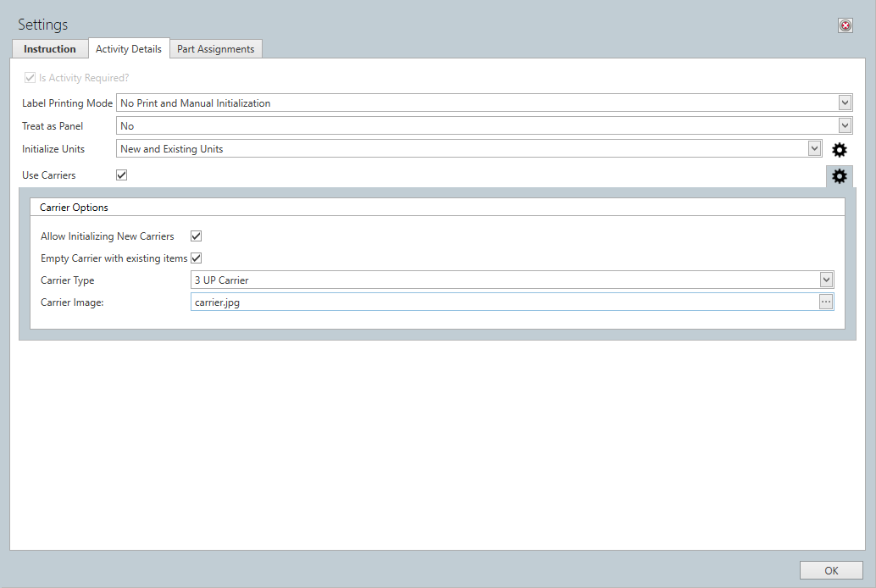Toggle Allow Initializing New Carriers checkbox
Image resolution: width=876 pixels, height=588 pixels.
tap(197, 236)
